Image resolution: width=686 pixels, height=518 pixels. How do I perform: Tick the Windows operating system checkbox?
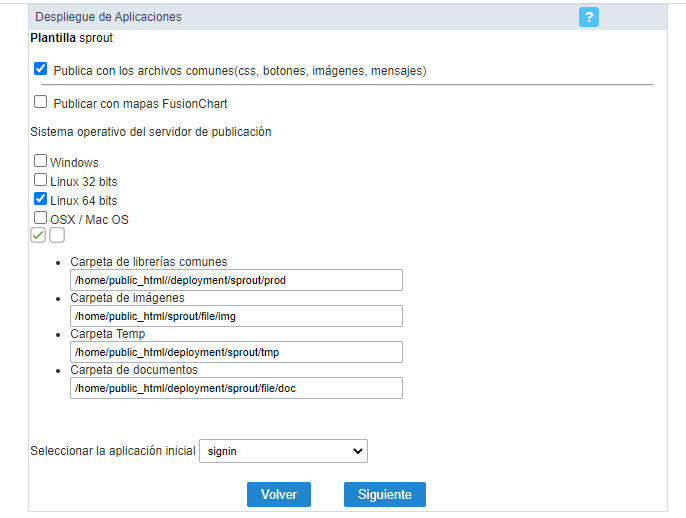[x=40, y=161]
